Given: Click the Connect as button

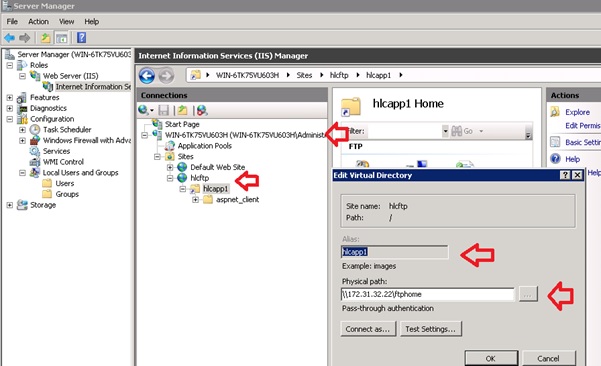Looking at the screenshot, I should tap(368, 329).
